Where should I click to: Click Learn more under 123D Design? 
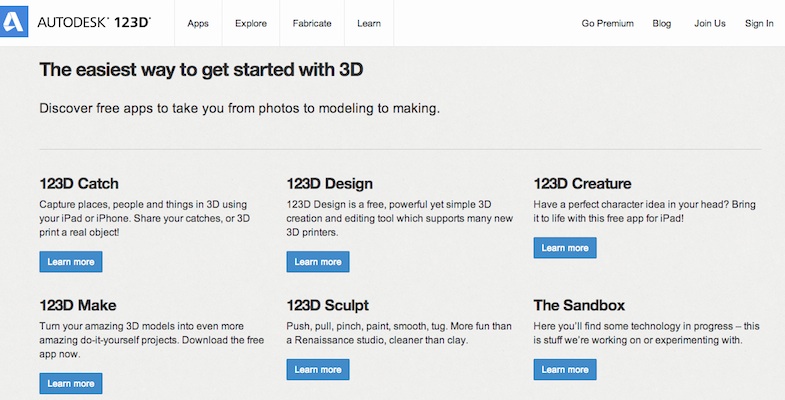click(318, 262)
